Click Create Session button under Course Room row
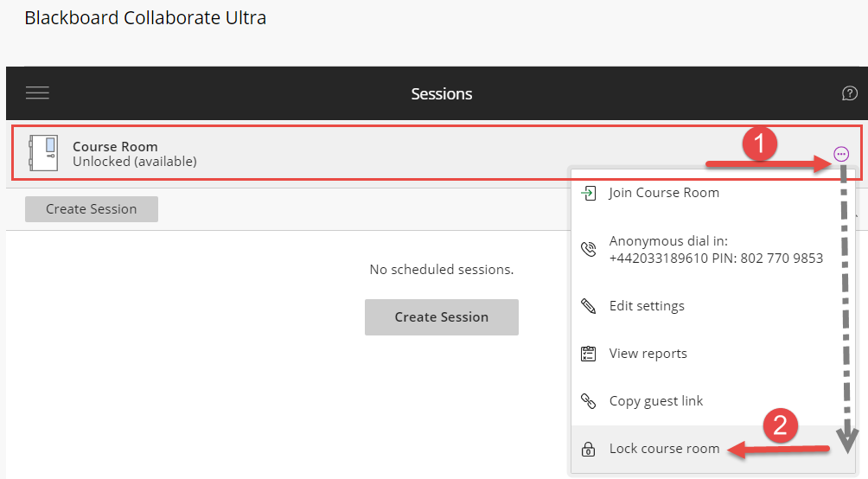 pos(92,209)
